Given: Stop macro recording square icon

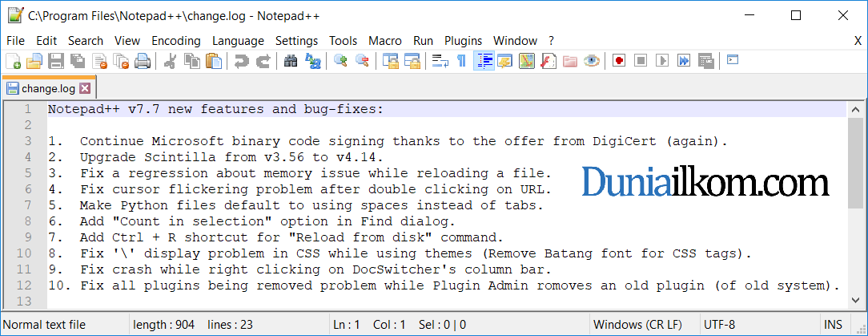Looking at the screenshot, I should tap(641, 60).
